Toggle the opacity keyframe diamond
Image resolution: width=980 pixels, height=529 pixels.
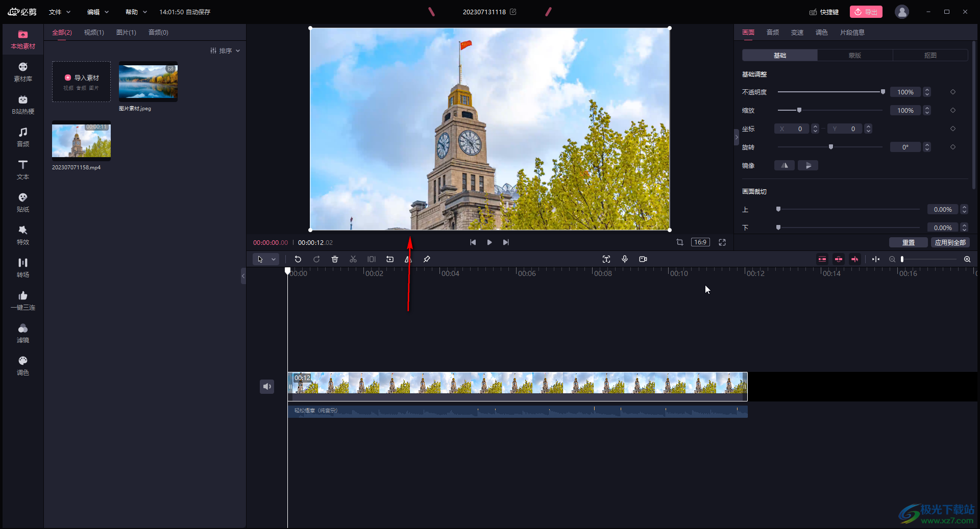(x=953, y=92)
